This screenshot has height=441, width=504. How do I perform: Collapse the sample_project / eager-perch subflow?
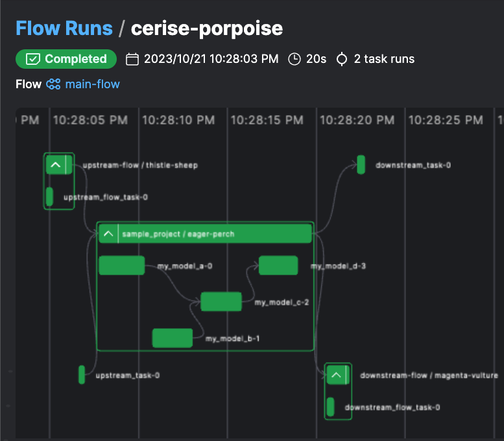click(x=108, y=233)
